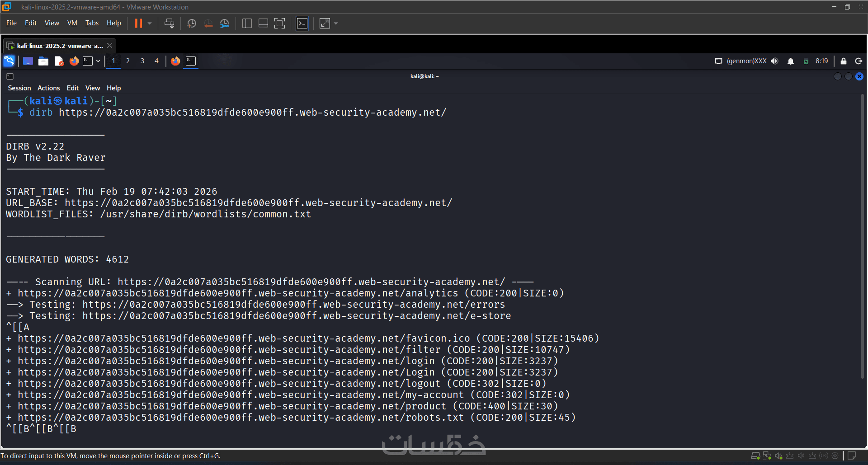This screenshot has width=868, height=465.
Task: Lock the Kali screen
Action: click(844, 61)
